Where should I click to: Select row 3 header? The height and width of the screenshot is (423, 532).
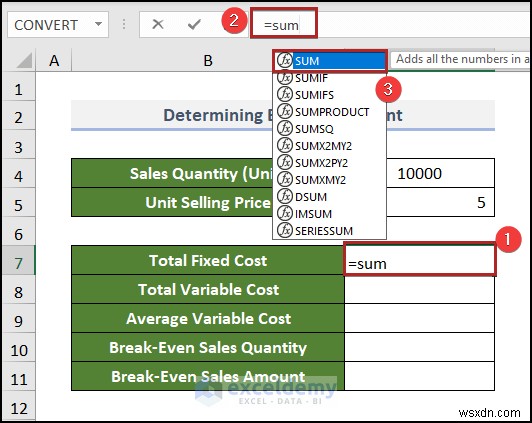point(18,147)
